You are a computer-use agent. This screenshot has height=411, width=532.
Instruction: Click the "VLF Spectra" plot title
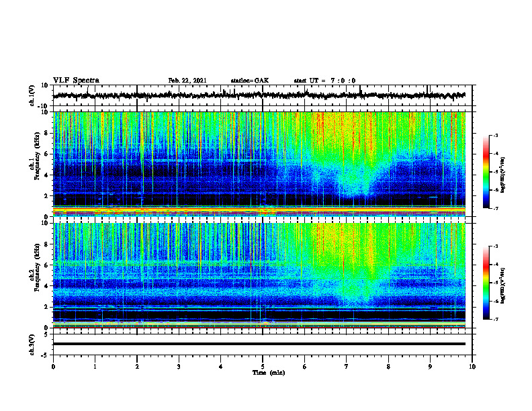(76, 81)
